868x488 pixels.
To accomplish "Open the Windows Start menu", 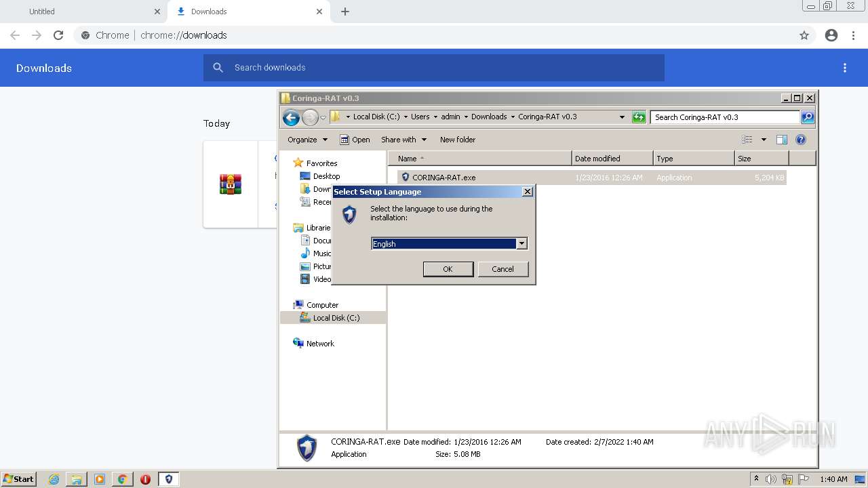I will pos(18,479).
